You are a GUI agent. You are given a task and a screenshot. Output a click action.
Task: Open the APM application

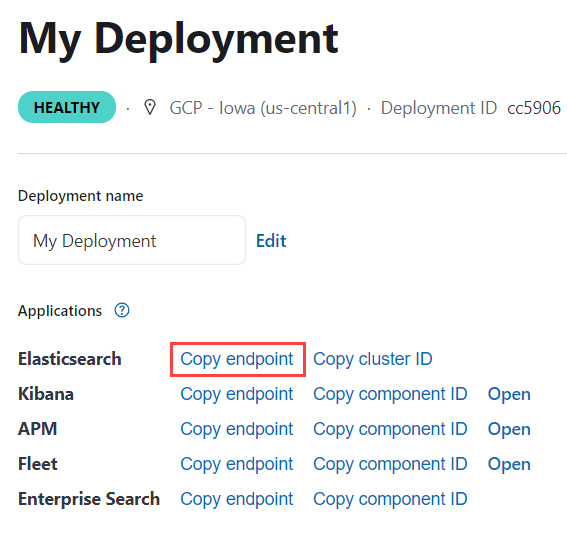pyautogui.click(x=509, y=429)
